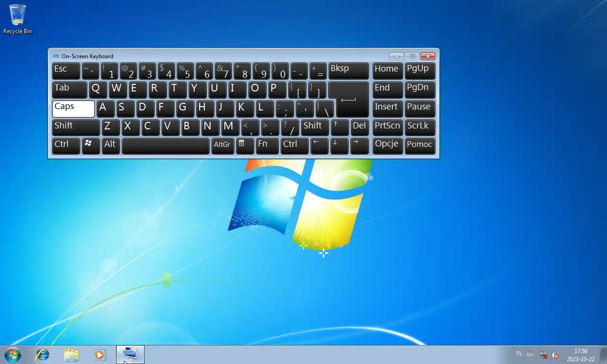Click the space bar key
This screenshot has width=607, height=364.
coord(166,146)
